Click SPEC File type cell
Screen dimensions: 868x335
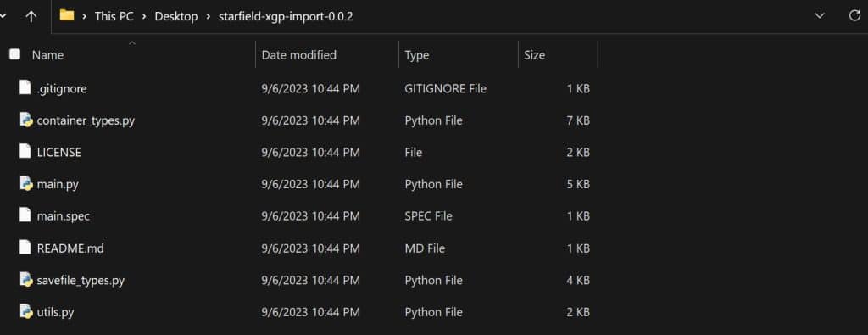[x=428, y=216]
